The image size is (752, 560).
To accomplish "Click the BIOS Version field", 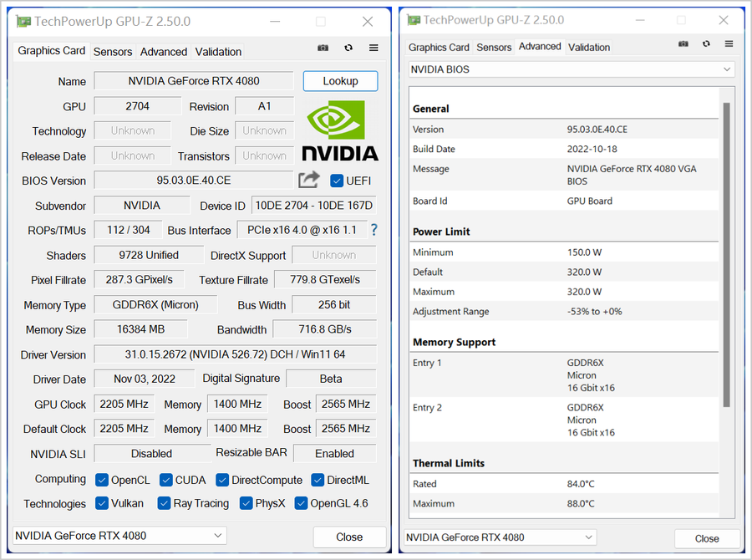I will pyautogui.click(x=194, y=181).
